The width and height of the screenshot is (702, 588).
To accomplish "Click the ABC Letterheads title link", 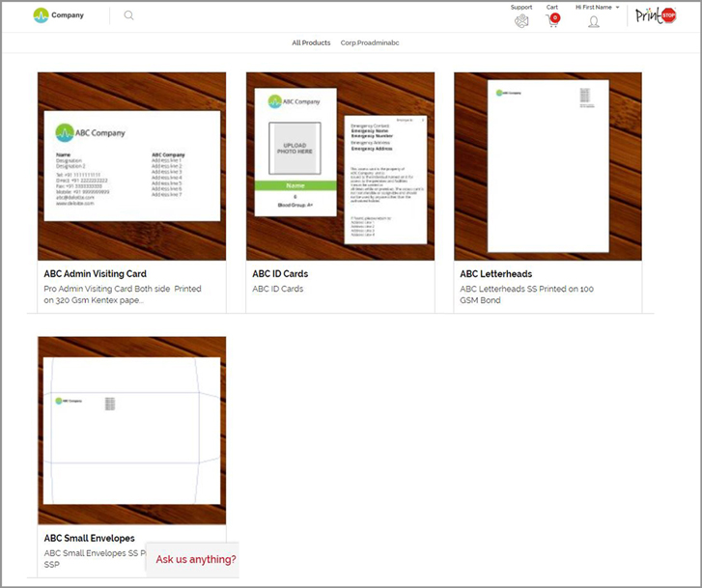I will point(495,274).
